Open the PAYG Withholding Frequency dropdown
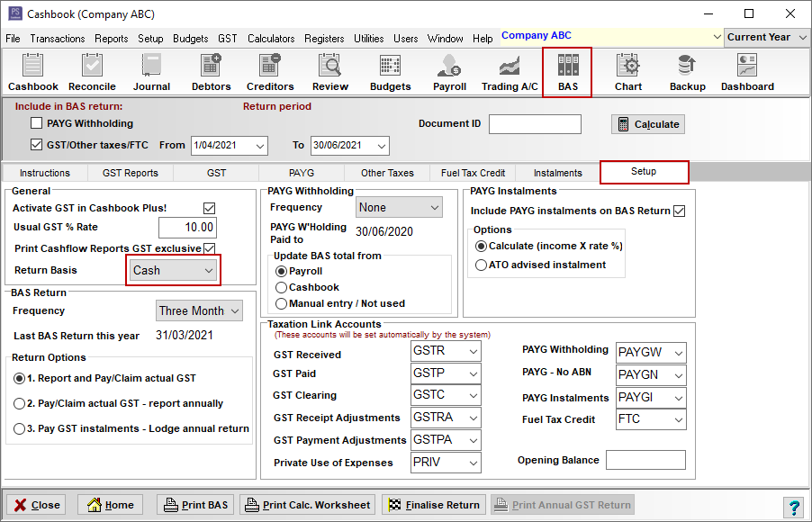 pos(399,208)
